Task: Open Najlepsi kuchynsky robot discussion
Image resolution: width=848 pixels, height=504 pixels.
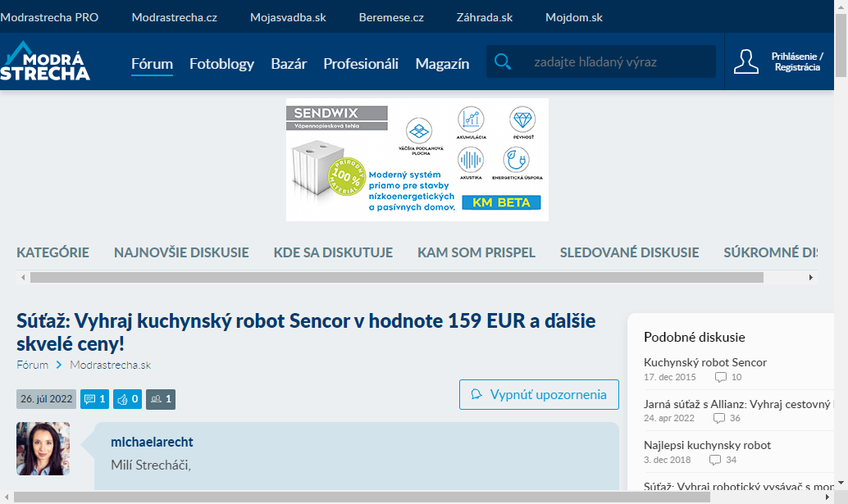Action: pos(708,445)
